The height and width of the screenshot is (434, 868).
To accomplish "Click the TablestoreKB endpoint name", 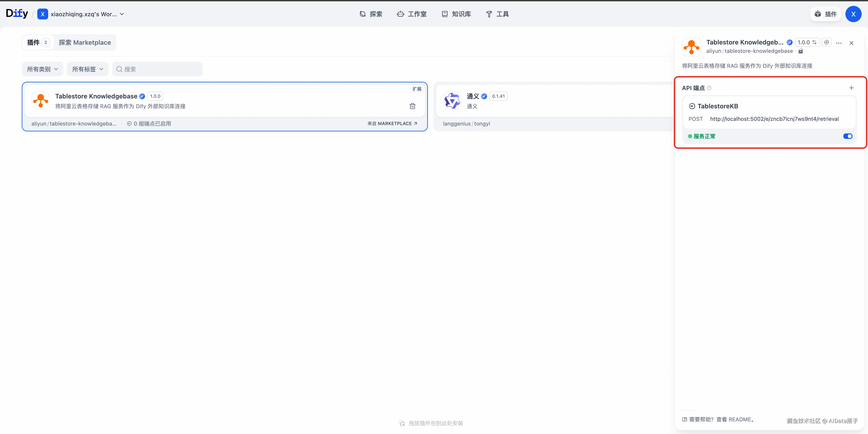I will [718, 106].
